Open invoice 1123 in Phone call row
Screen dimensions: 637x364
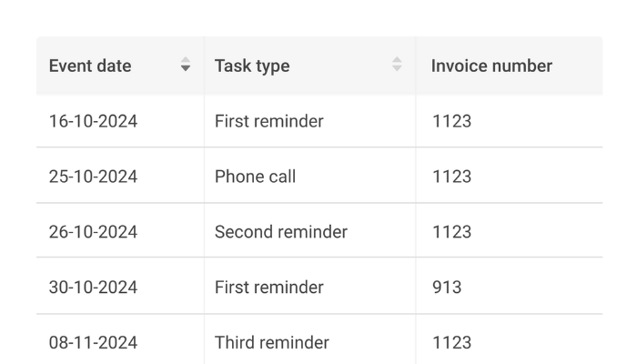pos(451,177)
